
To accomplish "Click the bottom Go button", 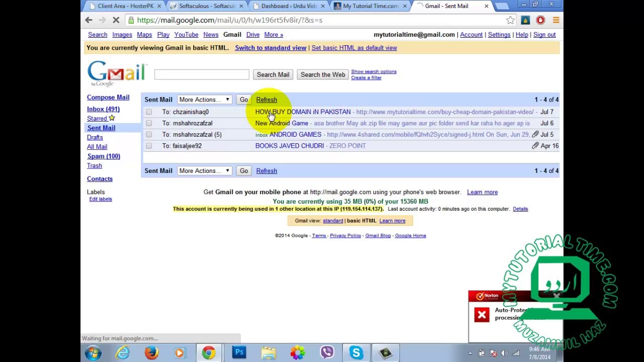I will 244,171.
